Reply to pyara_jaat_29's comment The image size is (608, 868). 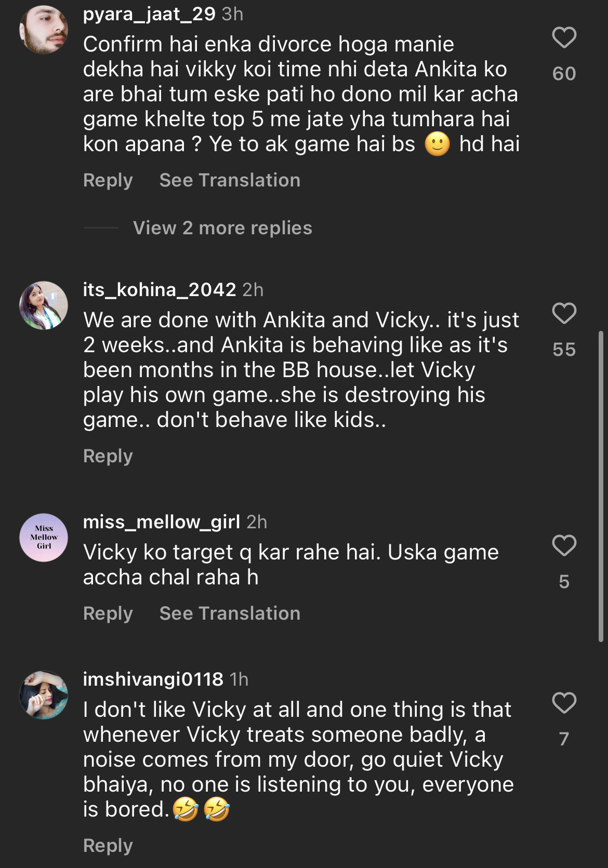[x=108, y=180]
